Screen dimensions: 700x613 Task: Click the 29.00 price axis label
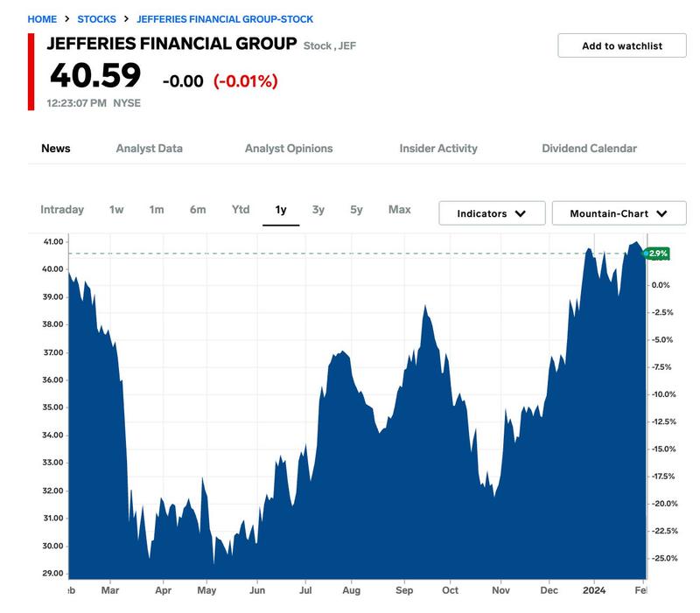coord(53,574)
